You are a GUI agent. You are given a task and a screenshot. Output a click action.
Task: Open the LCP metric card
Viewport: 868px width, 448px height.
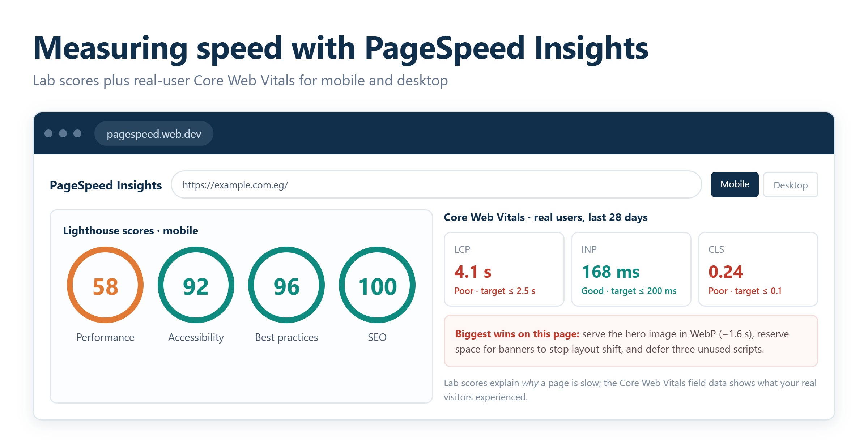coord(504,269)
